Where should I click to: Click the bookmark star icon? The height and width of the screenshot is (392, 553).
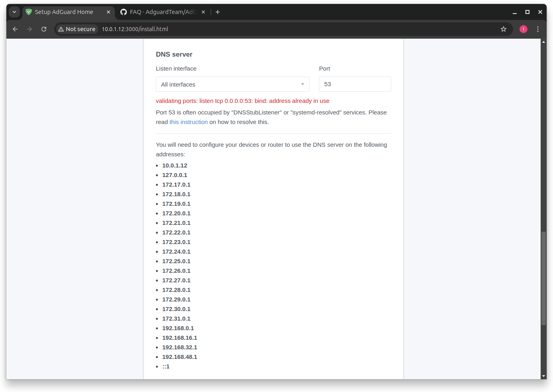click(x=503, y=29)
